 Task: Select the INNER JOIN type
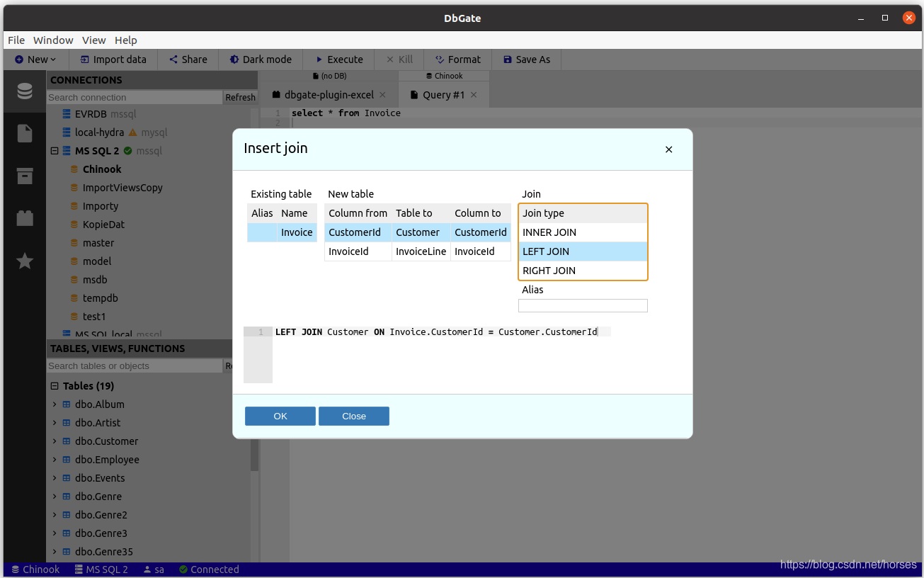click(583, 232)
